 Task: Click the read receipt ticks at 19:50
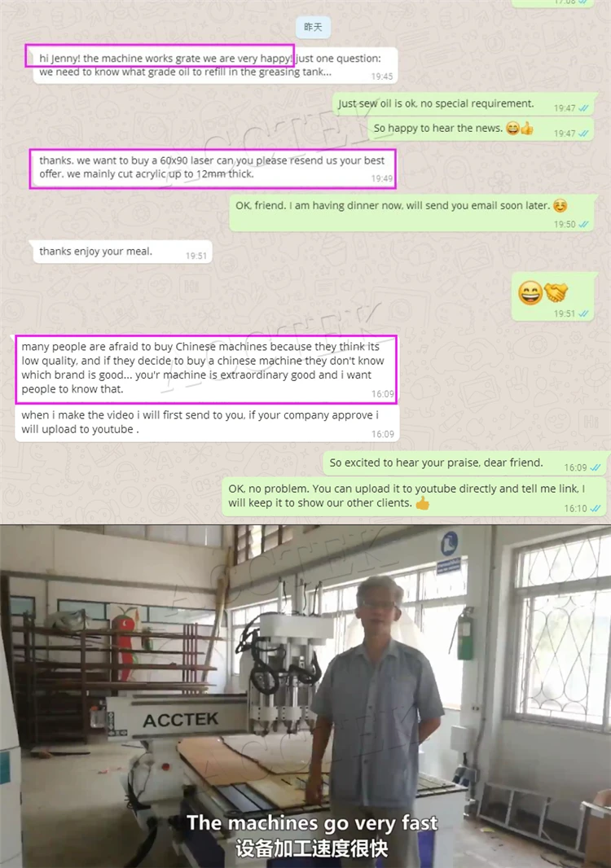click(584, 224)
